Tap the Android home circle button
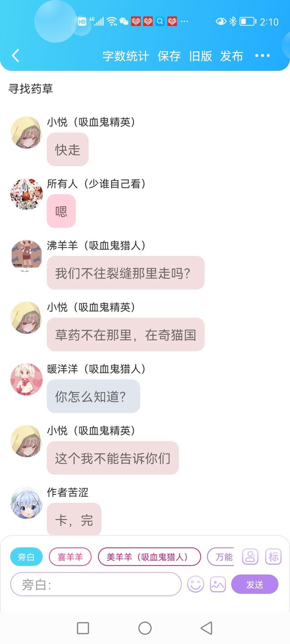Viewport: 290px width, 644px height. pyautogui.click(x=145, y=628)
